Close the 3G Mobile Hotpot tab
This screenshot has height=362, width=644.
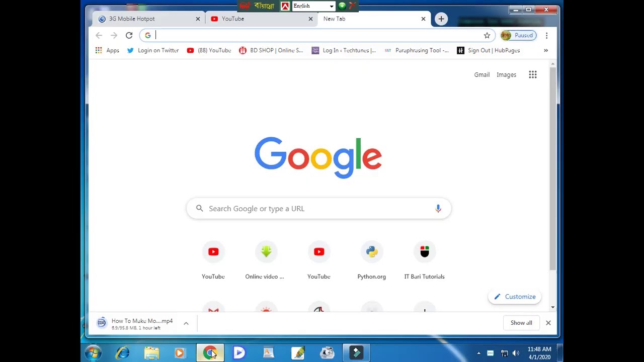pos(198,19)
